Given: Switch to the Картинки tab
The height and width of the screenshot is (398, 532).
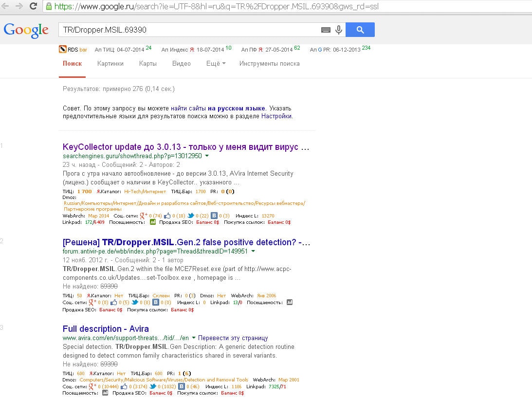Looking at the screenshot, I should [x=110, y=63].
